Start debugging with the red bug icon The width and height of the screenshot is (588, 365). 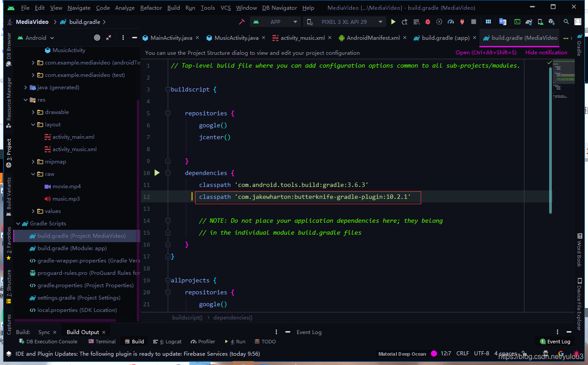pos(428,22)
